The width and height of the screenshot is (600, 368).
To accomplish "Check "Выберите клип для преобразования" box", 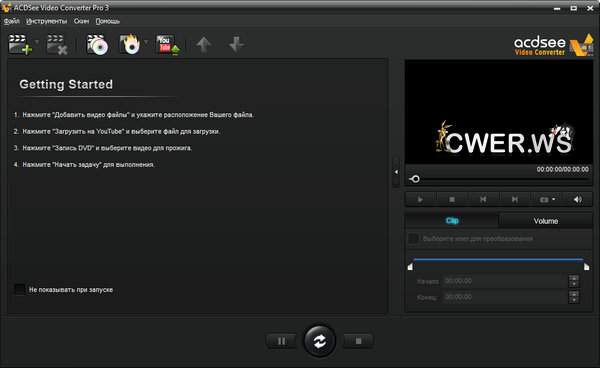I will (413, 238).
